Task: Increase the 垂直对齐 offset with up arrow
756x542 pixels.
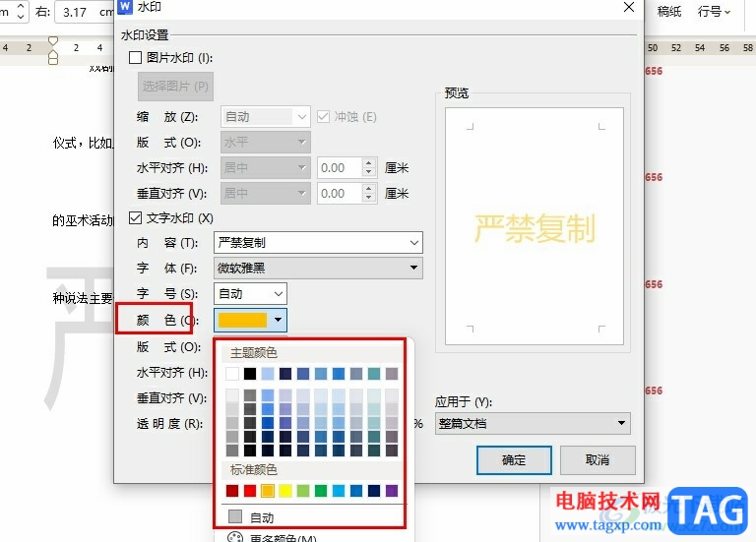Action: (369, 189)
